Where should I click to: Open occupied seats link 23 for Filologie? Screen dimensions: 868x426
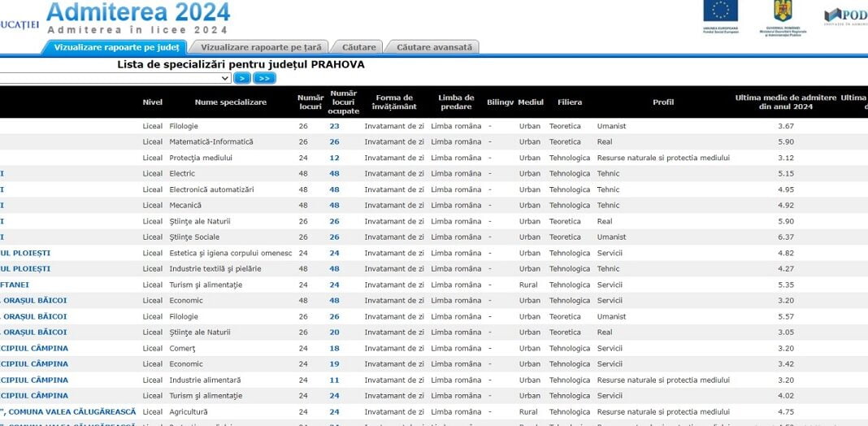tap(334, 126)
